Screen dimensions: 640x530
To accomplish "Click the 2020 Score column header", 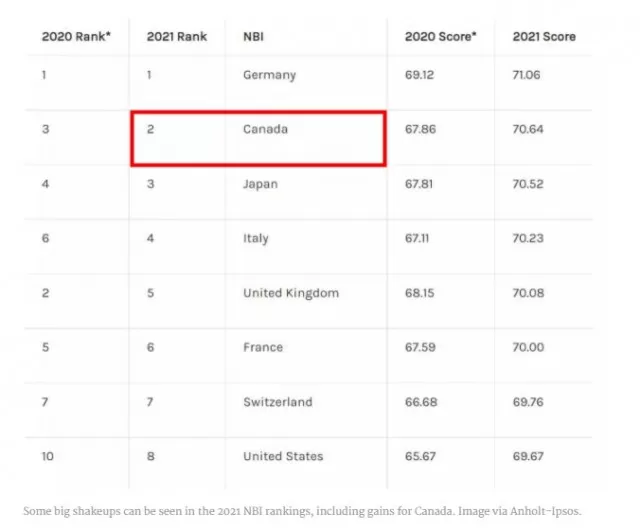I will point(440,37).
